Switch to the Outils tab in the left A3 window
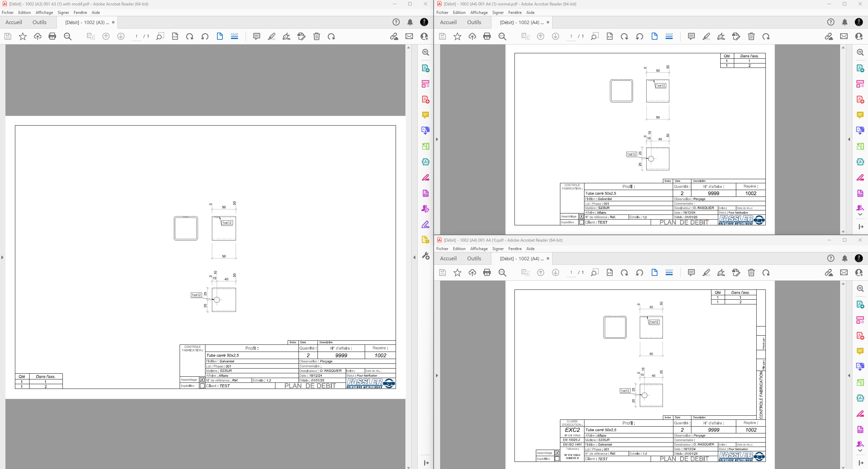This screenshot has height=469, width=868. (39, 22)
